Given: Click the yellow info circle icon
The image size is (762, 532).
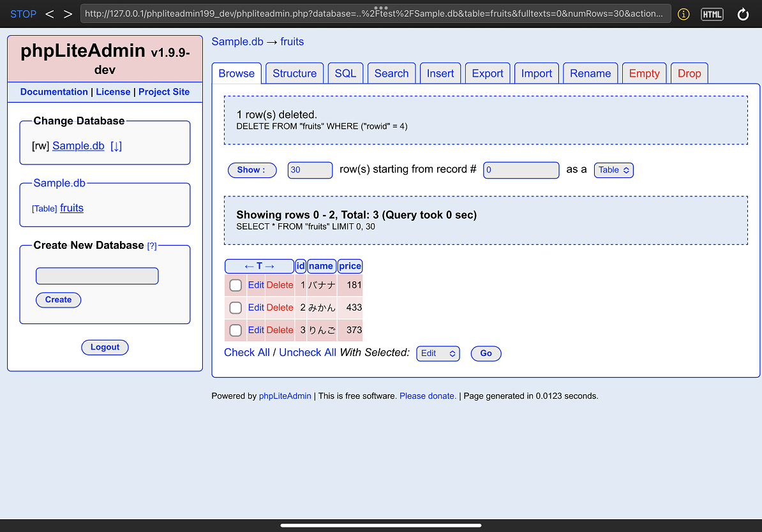Looking at the screenshot, I should [x=684, y=14].
